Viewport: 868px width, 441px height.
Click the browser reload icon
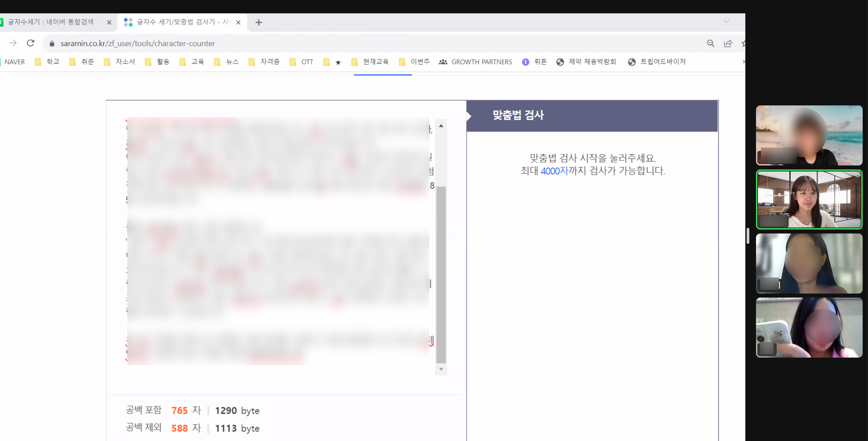pos(31,43)
